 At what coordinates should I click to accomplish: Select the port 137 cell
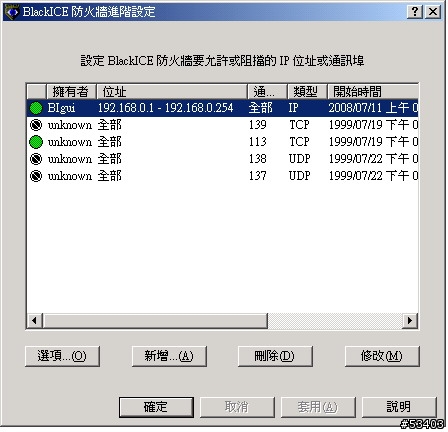258,176
